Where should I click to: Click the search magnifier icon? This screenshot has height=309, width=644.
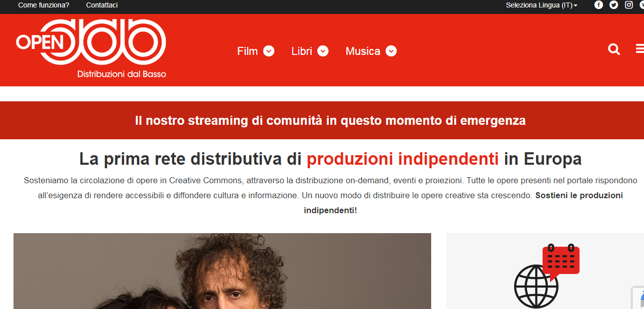614,49
